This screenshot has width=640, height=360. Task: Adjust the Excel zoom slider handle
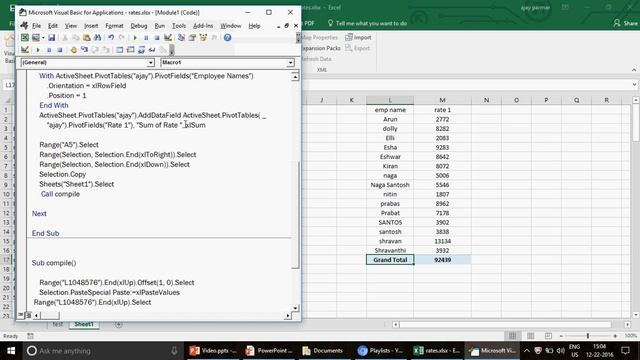588,336
